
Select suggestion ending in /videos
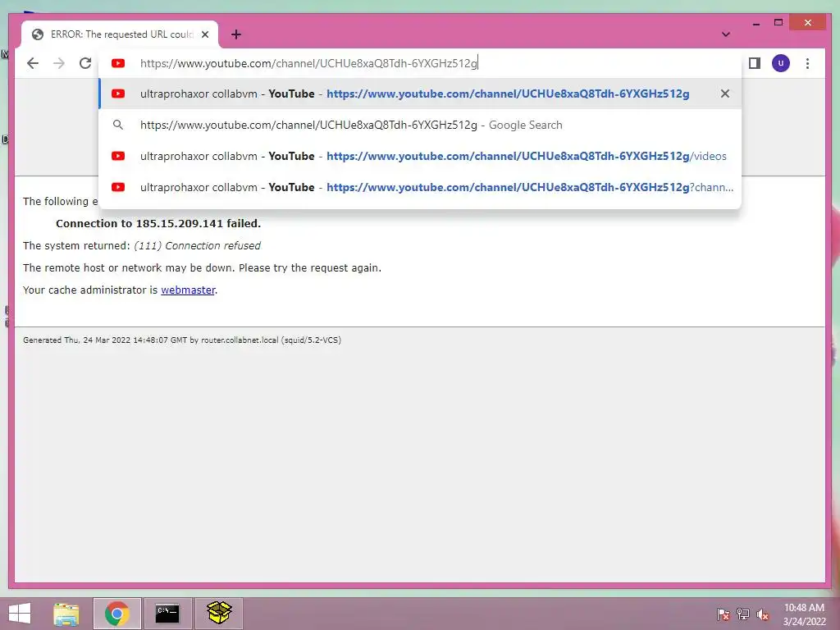[x=420, y=156]
